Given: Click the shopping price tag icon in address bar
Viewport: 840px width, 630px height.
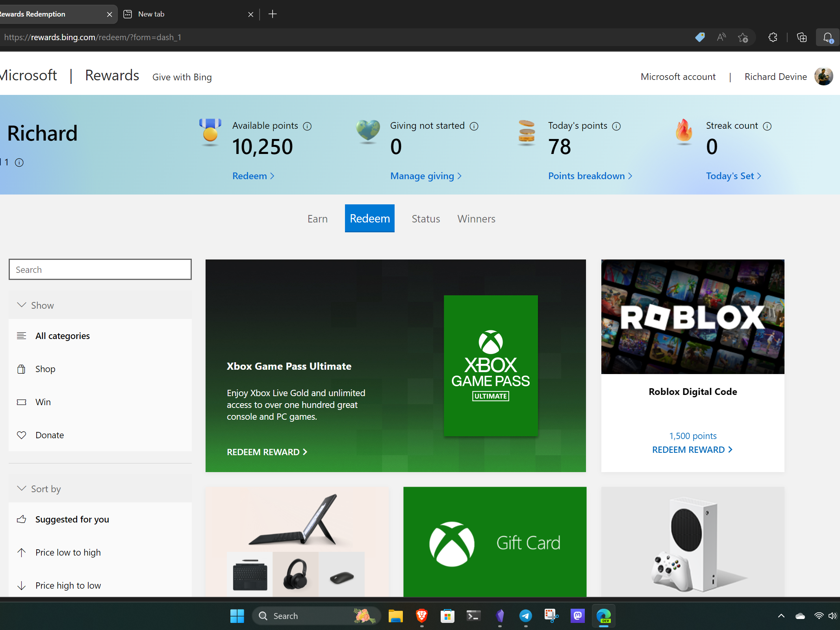Looking at the screenshot, I should click(x=700, y=37).
